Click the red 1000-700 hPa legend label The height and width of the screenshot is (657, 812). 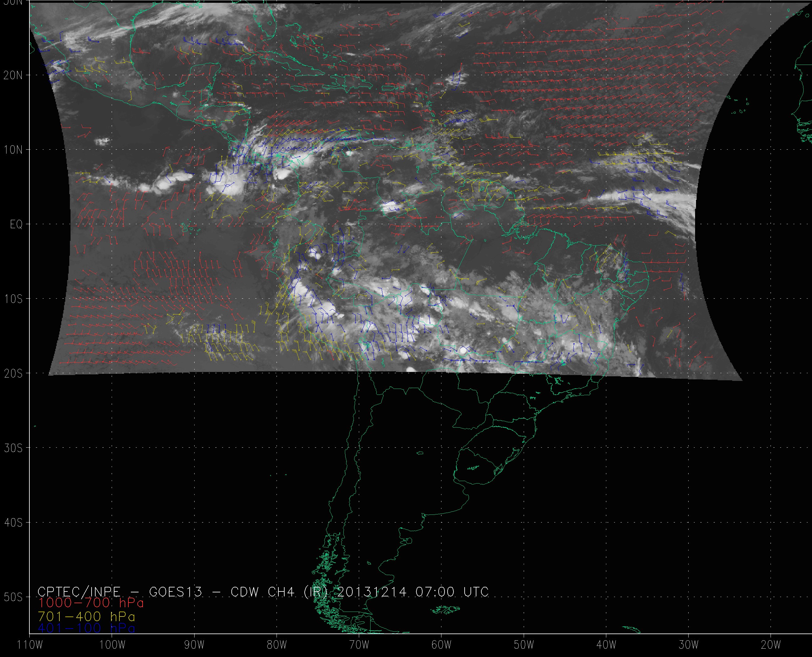91,603
